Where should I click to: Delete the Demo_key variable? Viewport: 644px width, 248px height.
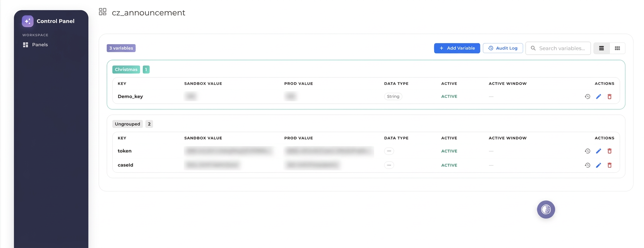tap(610, 96)
